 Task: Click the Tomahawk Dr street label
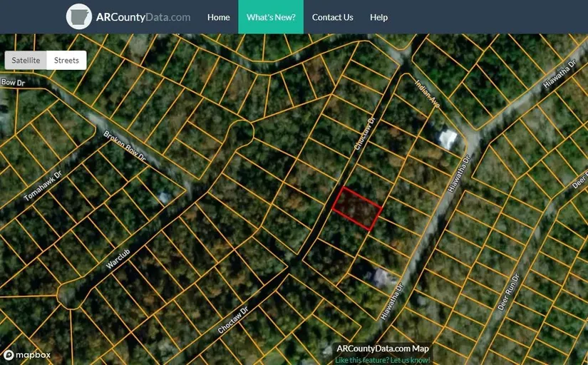coord(43,185)
